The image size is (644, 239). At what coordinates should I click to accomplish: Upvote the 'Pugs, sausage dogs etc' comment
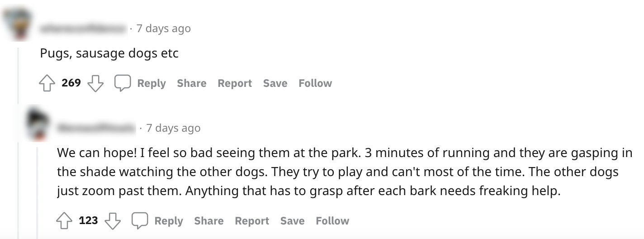pos(47,83)
